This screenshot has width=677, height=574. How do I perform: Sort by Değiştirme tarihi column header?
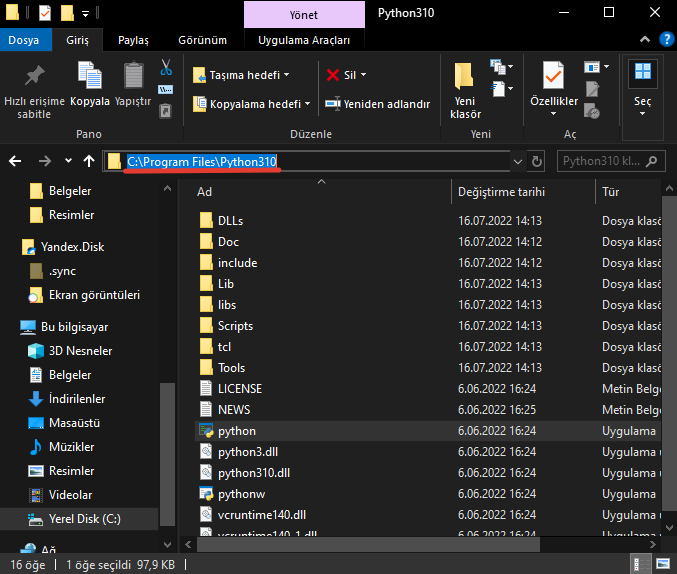tap(501, 191)
